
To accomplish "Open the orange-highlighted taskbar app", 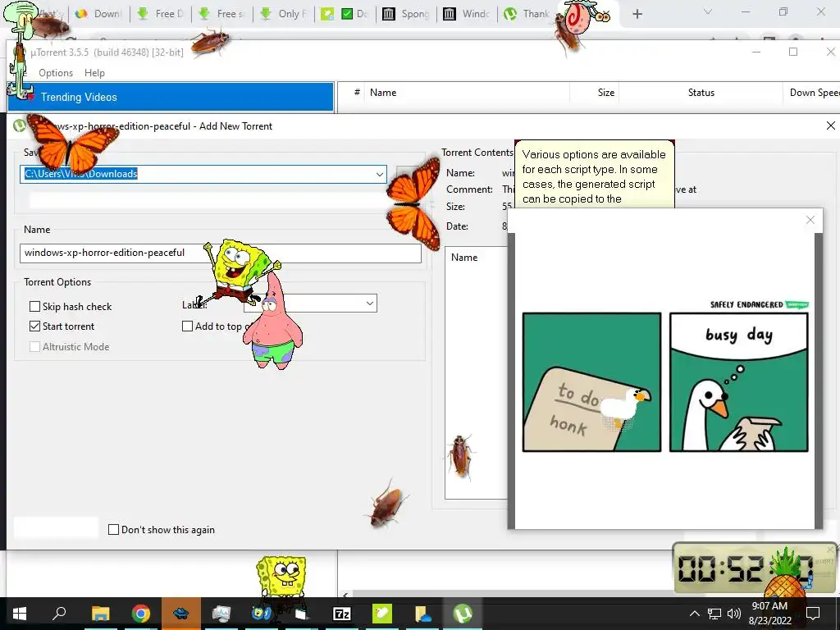I will (181, 614).
